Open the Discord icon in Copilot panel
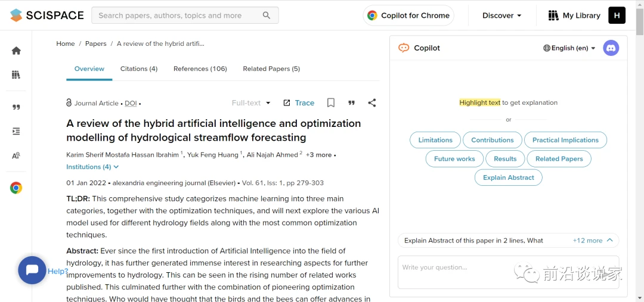This screenshot has width=644, height=302. (611, 48)
